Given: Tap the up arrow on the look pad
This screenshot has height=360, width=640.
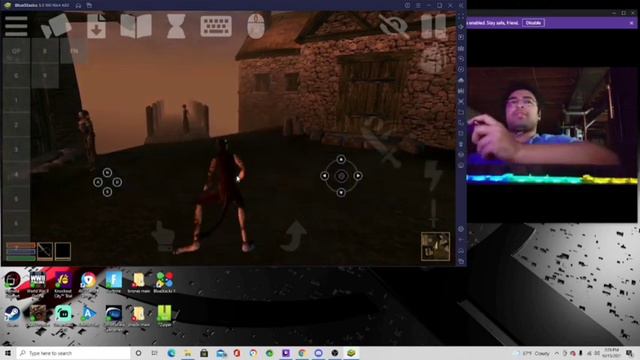Looking at the screenshot, I should tap(341, 159).
